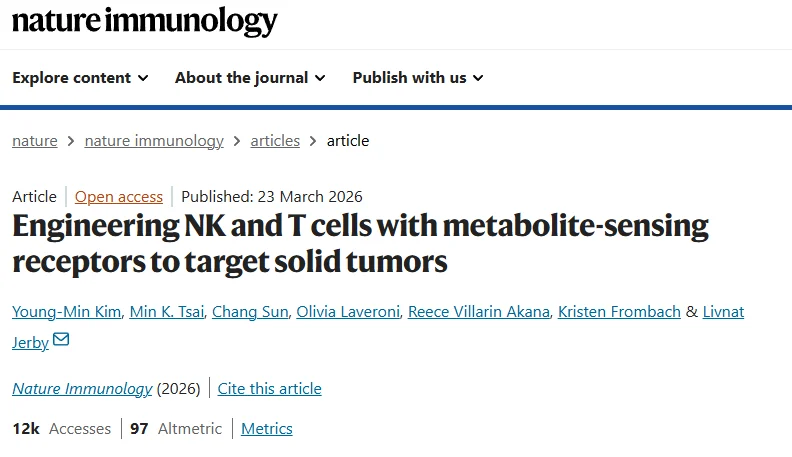This screenshot has width=792, height=457.
Task: Click the nature immunology journal logo
Action: click(x=145, y=22)
